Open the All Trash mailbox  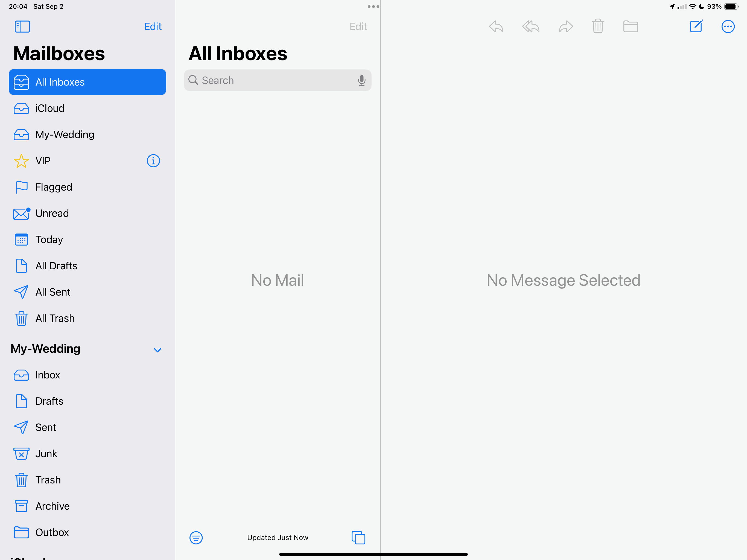tap(87, 318)
